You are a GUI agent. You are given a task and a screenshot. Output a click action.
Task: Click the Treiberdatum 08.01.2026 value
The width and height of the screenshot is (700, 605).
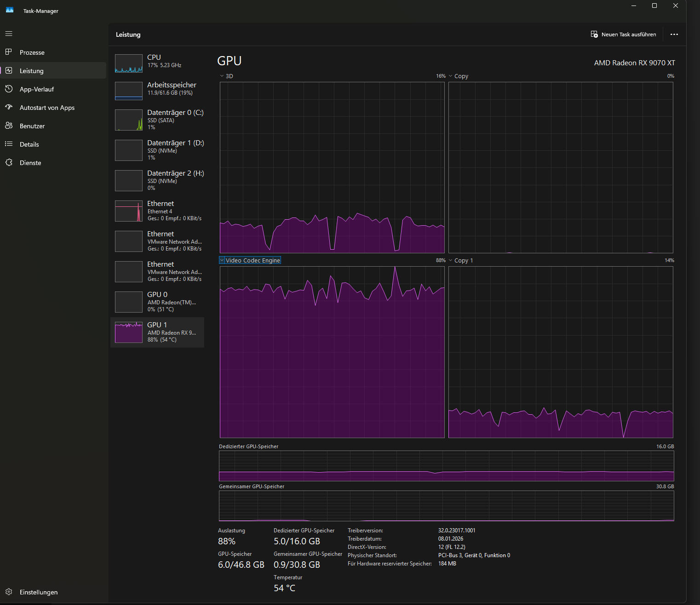(x=451, y=539)
